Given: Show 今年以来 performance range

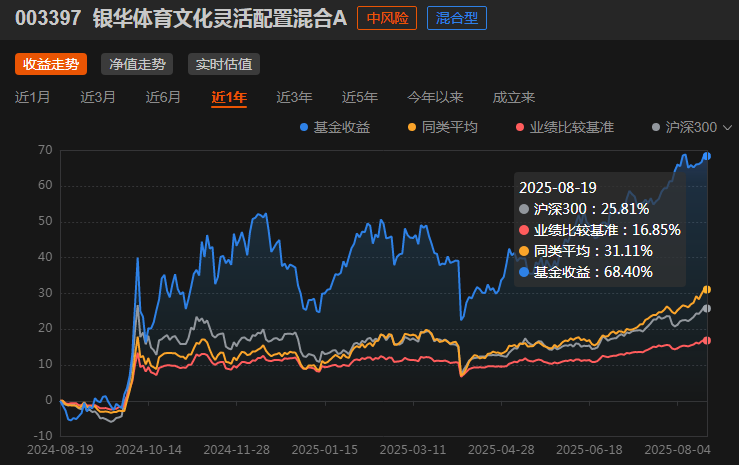Looking at the screenshot, I should click(x=435, y=98).
